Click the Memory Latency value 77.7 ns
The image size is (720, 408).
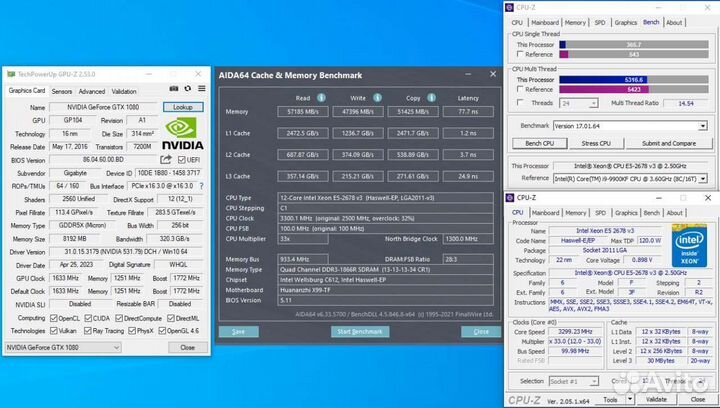pos(468,112)
